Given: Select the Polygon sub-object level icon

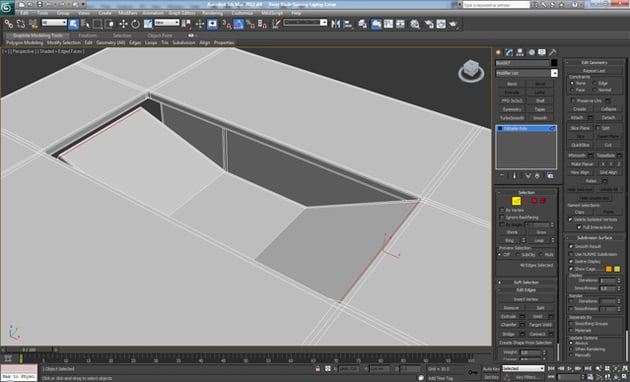Looking at the screenshot, I should pos(534,201).
